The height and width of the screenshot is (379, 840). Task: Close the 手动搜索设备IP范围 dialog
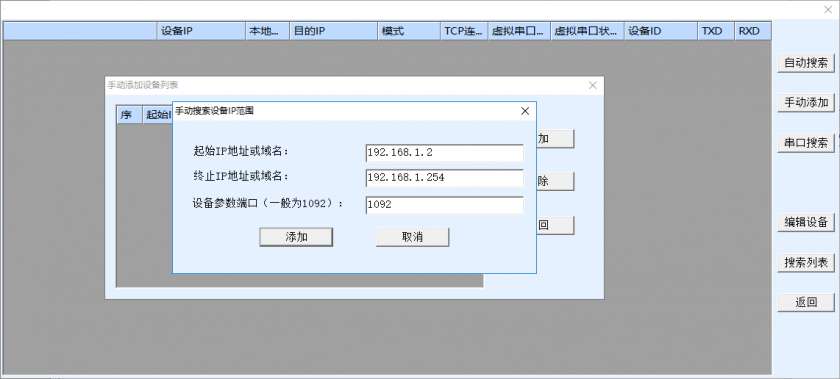point(525,111)
